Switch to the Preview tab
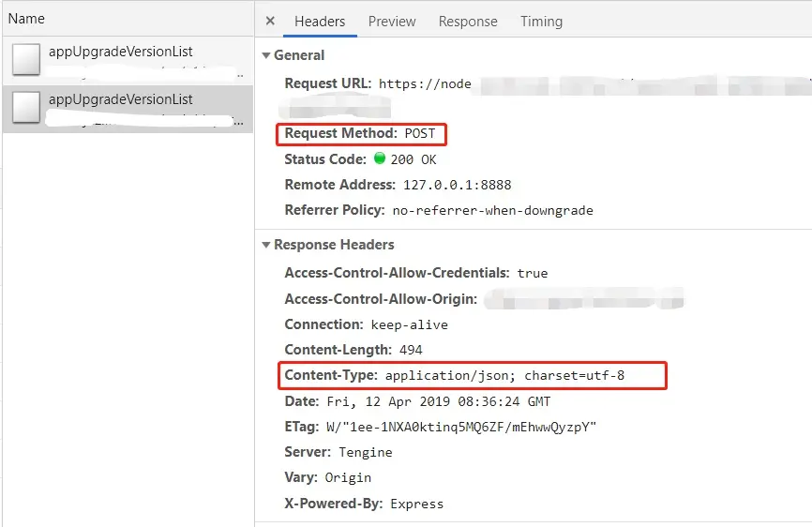Image resolution: width=812 pixels, height=527 pixels. pos(392,22)
